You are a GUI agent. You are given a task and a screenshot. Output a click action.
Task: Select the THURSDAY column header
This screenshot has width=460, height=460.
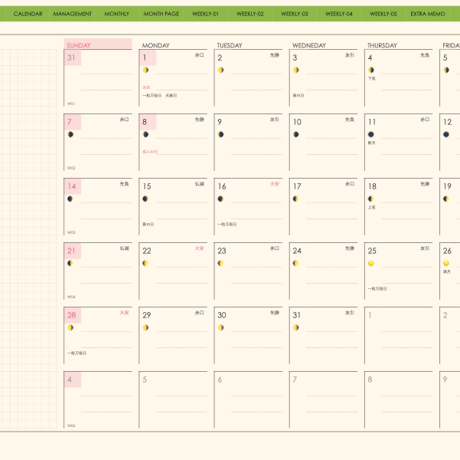click(382, 45)
